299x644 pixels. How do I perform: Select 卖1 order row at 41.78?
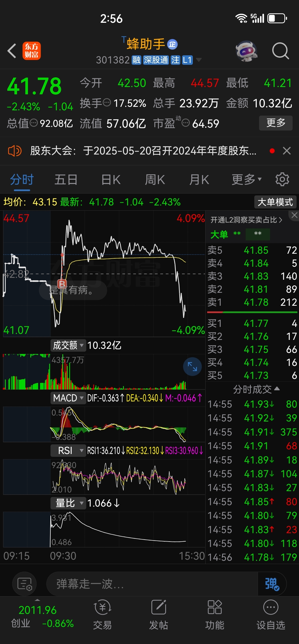[252, 302]
